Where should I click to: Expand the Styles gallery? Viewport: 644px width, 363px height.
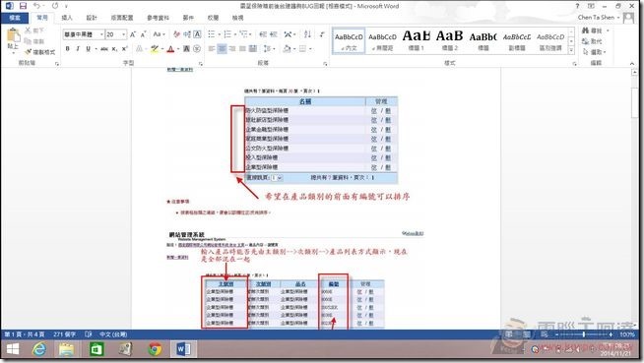pyautogui.click(x=571, y=50)
